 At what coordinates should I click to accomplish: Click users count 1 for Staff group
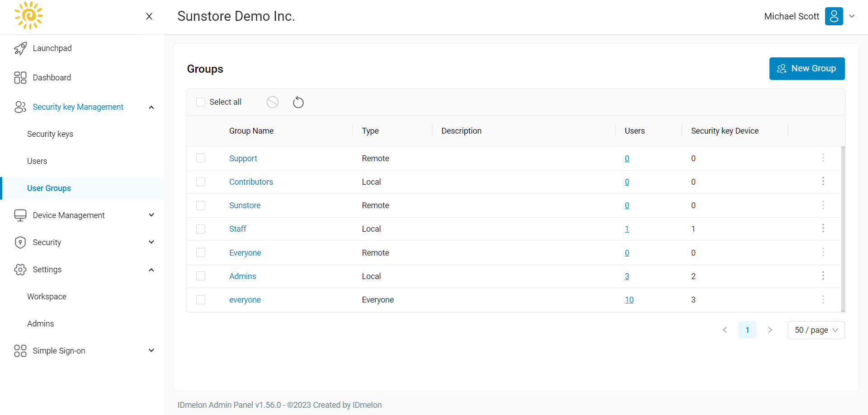[627, 229]
